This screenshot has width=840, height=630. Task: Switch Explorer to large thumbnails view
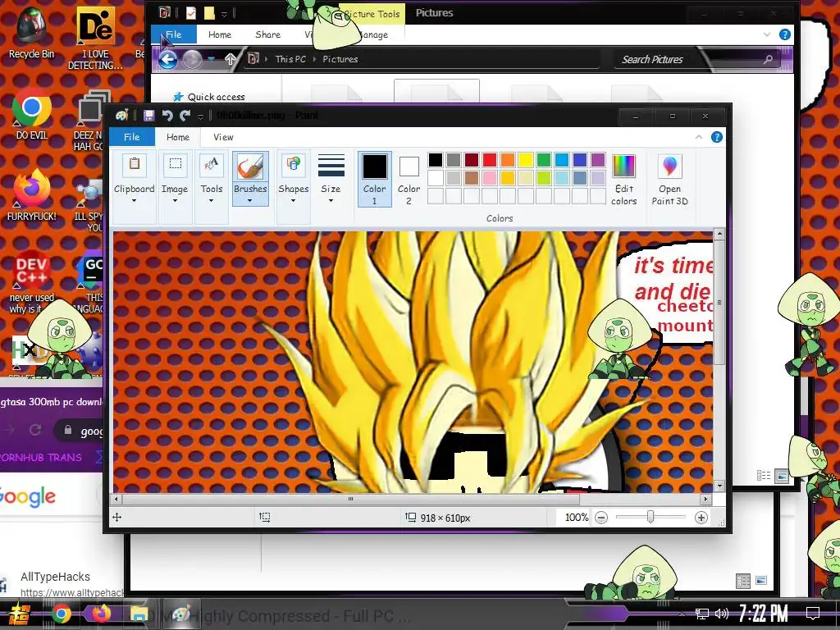[x=782, y=475]
